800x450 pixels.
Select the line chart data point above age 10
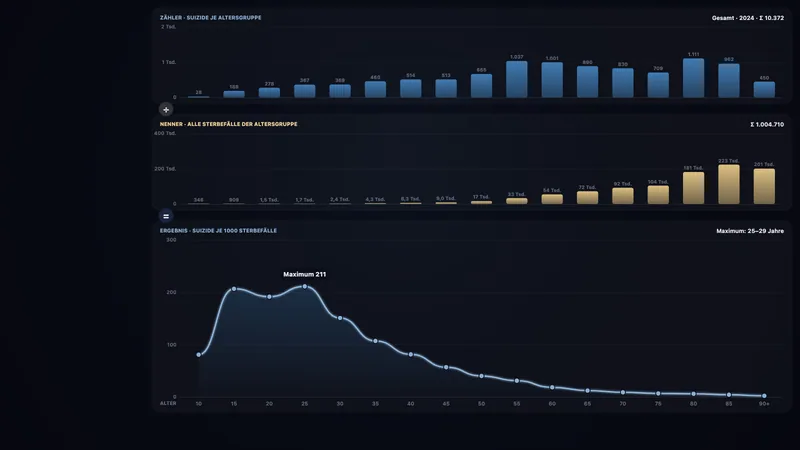pyautogui.click(x=198, y=355)
